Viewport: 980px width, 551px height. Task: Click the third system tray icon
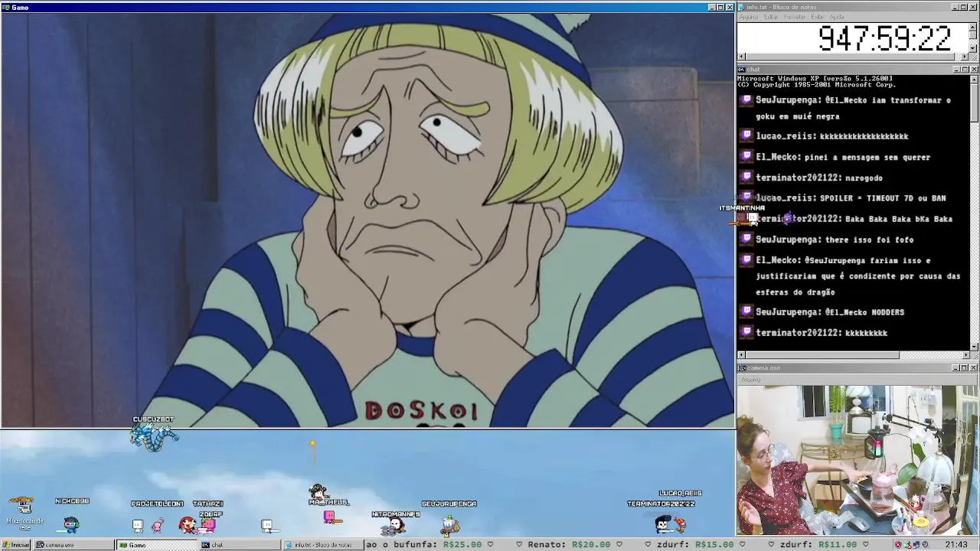click(917, 545)
